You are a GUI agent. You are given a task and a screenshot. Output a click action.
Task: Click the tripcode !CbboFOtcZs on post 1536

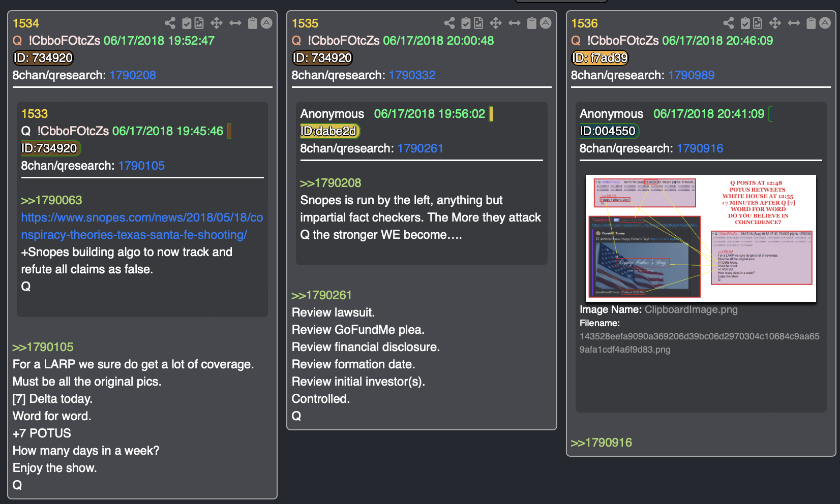pyautogui.click(x=623, y=41)
